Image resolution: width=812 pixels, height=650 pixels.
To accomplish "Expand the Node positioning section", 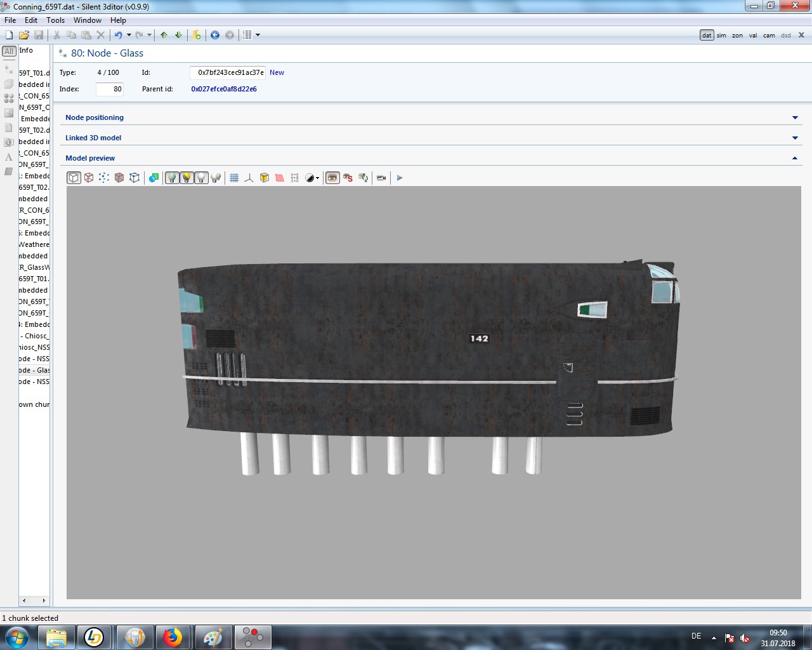I will pos(795,117).
